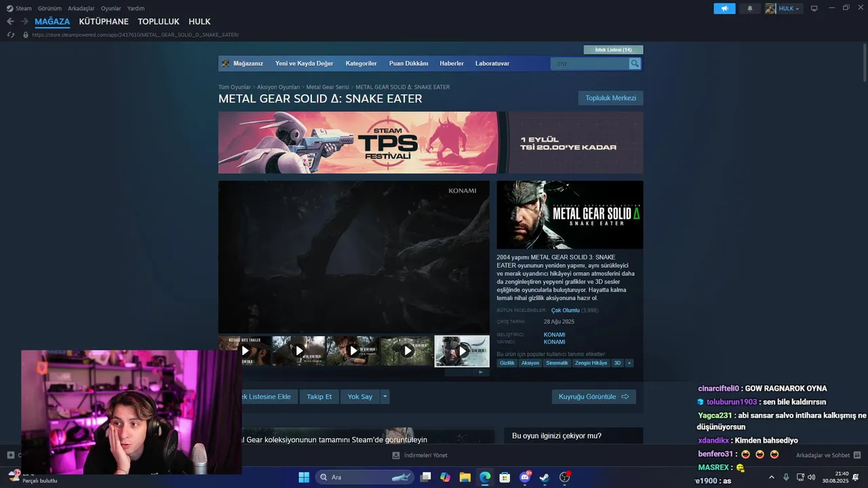The image size is (868, 488).
Task: Open the Tüm Oyunlar breadcrumb
Action: tap(235, 87)
